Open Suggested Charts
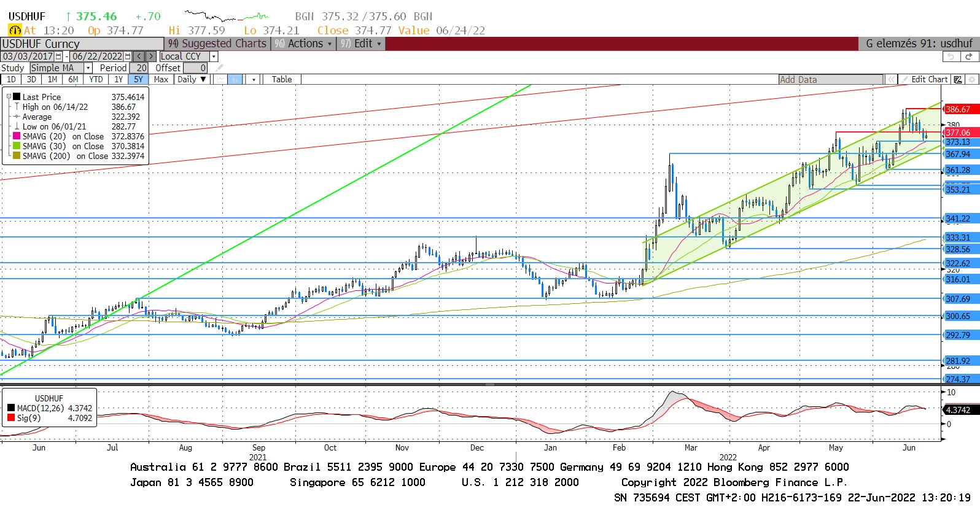Screen dimensions: 980x518 coord(217,44)
